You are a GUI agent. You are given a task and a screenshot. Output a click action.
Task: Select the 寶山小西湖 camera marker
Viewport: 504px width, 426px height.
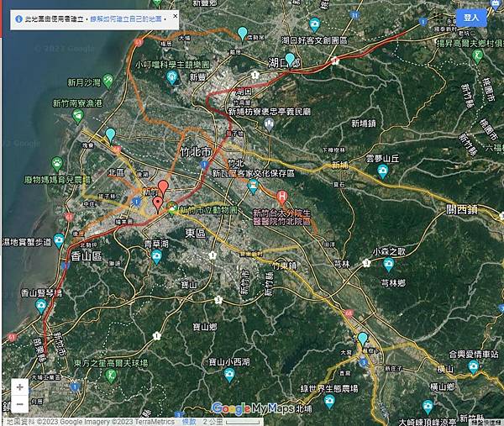click(229, 376)
